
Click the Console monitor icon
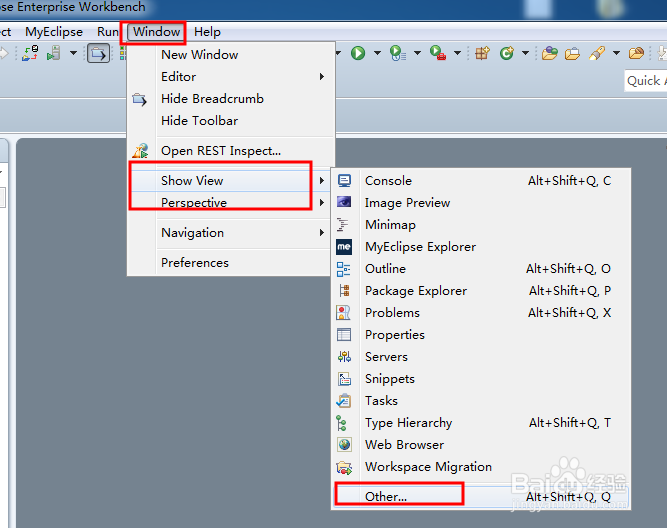tap(344, 181)
